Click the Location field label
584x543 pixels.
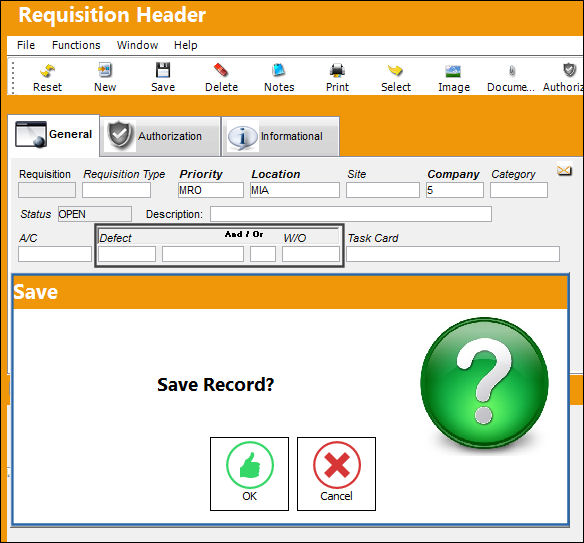coord(276,174)
